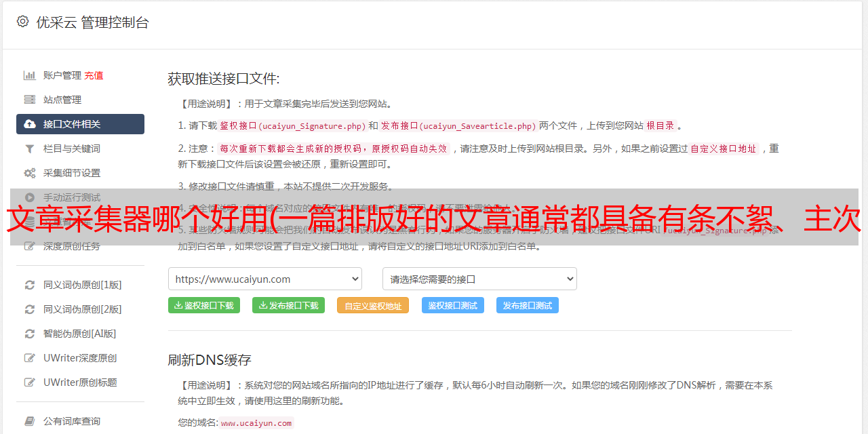Viewport: 868px width, 434px height.
Task: Click the edit icon for UWriter深度原创
Action: tap(30, 358)
